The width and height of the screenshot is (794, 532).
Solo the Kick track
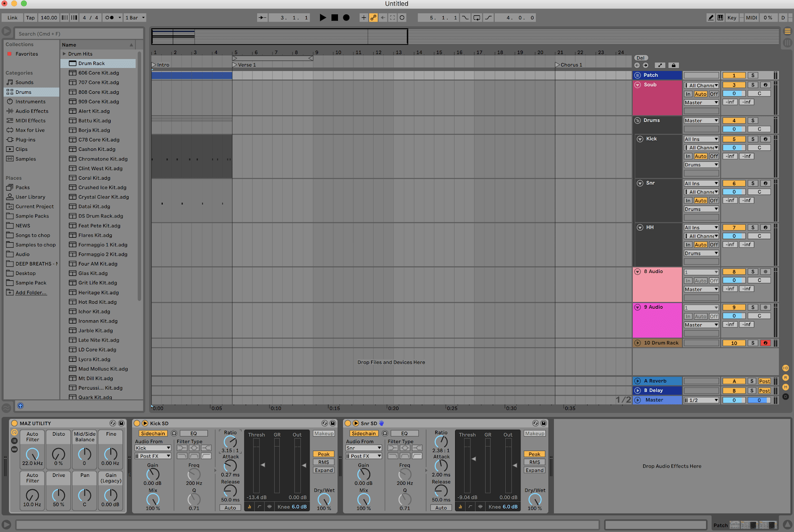click(x=753, y=138)
